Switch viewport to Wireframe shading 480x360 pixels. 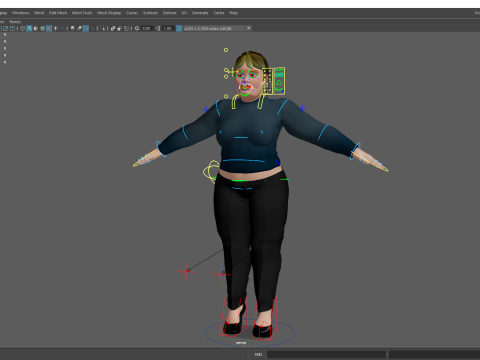coord(22,28)
